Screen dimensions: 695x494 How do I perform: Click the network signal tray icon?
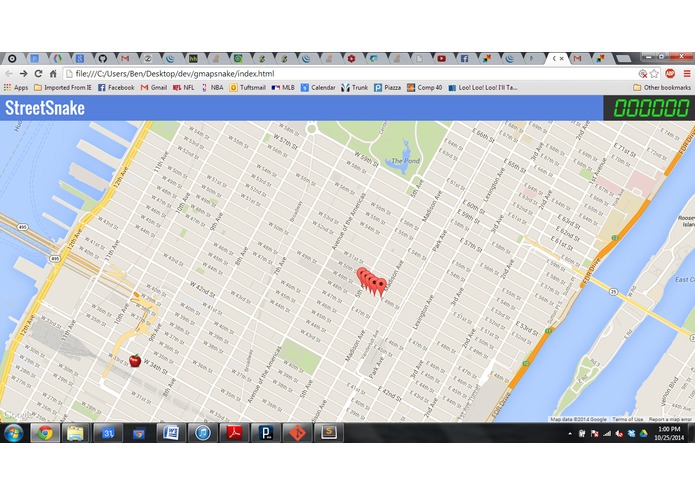607,433
